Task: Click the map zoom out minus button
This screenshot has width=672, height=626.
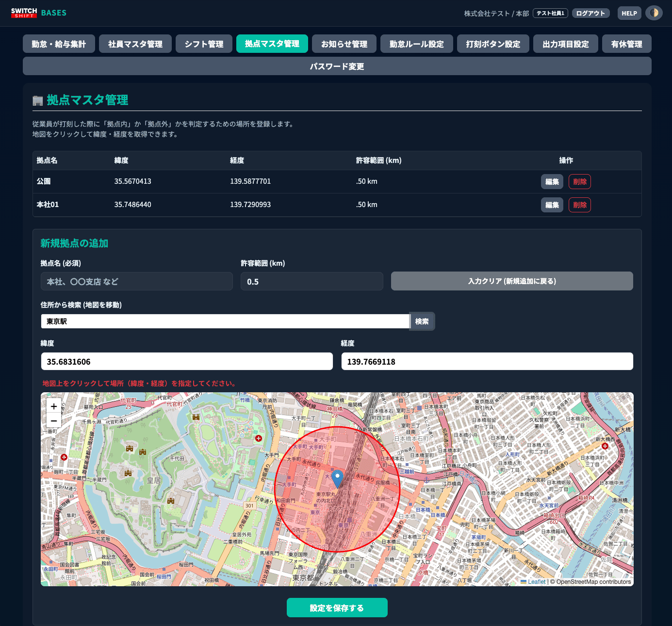Action: tap(54, 420)
